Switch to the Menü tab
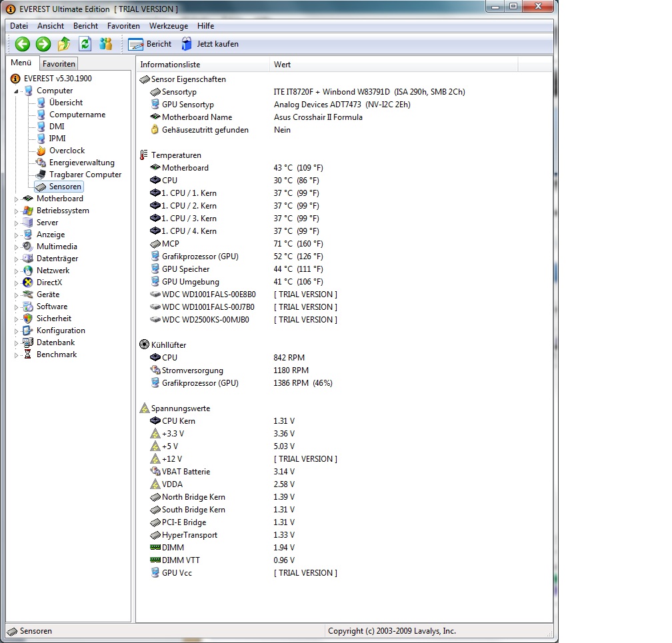This screenshot has height=643, width=672. pos(21,63)
